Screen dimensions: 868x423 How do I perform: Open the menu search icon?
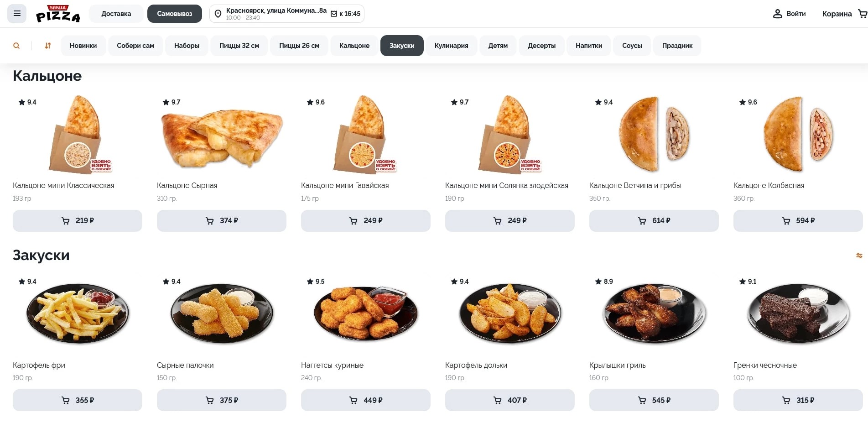(x=16, y=46)
